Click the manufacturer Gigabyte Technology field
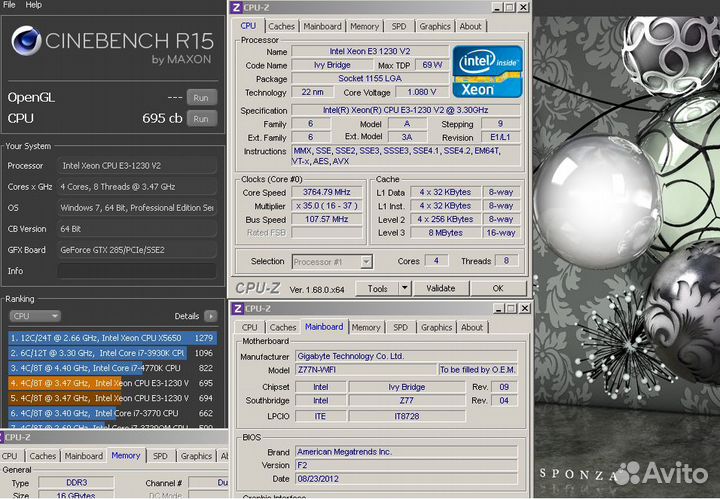Screen dimensions: 720x499 tap(406, 356)
